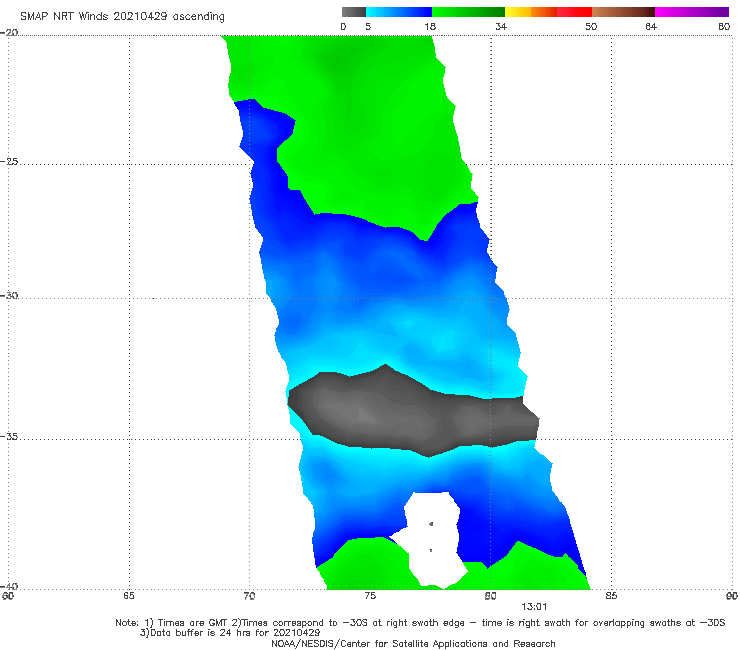
Task: Click longitude axis label '85'
Action: (611, 596)
